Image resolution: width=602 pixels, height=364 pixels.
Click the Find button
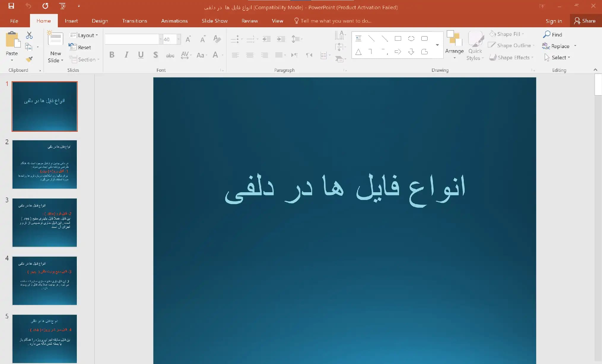[x=552, y=34]
